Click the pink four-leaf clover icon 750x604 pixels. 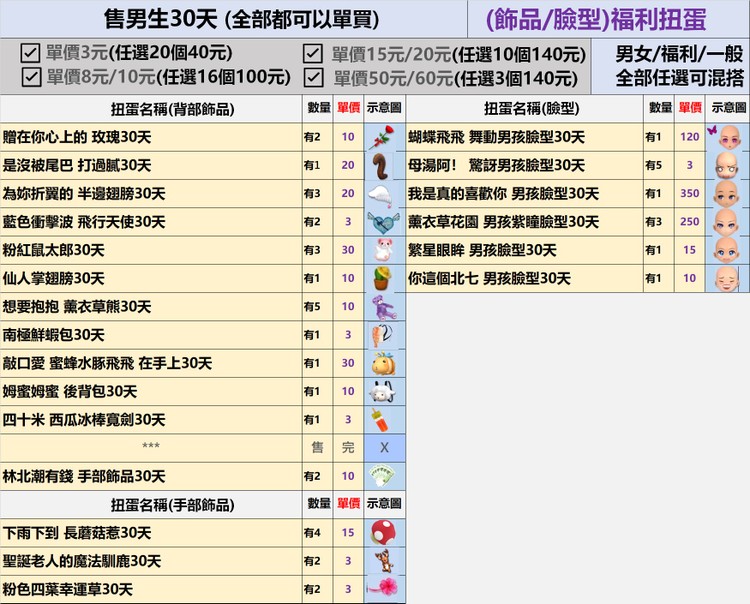pos(384,588)
